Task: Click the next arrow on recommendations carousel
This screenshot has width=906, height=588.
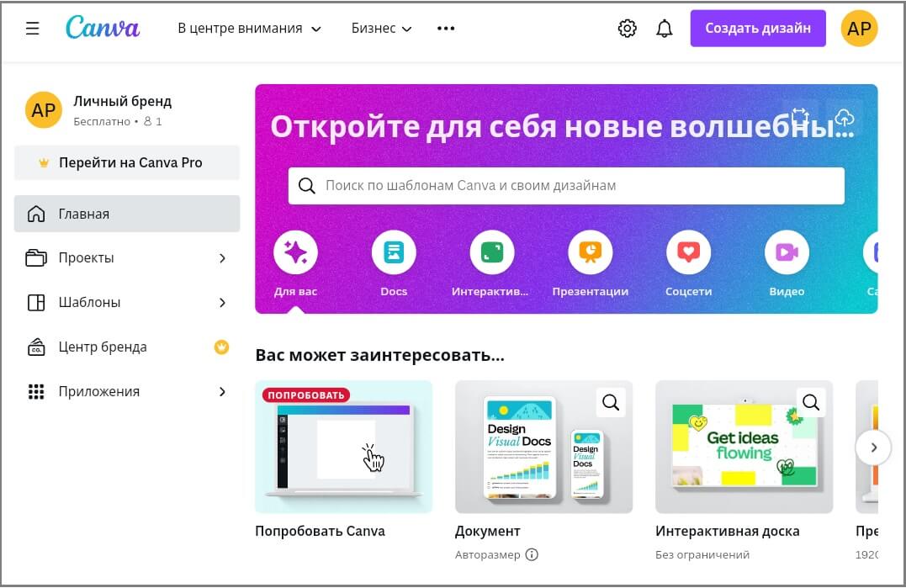Action: click(873, 447)
